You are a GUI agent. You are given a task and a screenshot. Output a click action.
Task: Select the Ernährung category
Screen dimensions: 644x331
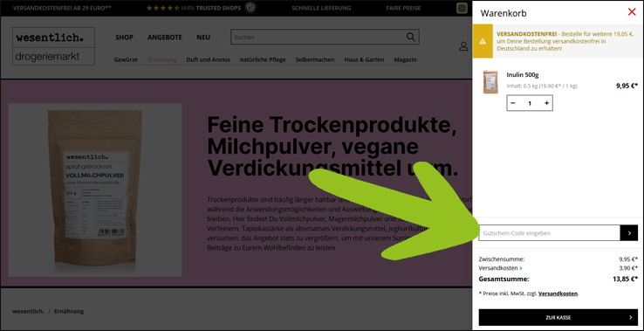pyautogui.click(x=162, y=59)
